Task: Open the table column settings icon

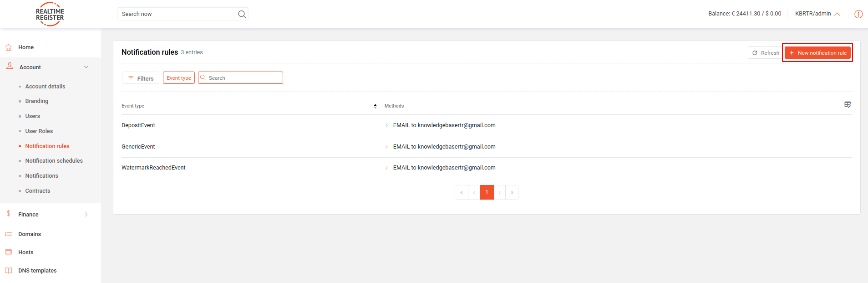Action: coord(848,105)
